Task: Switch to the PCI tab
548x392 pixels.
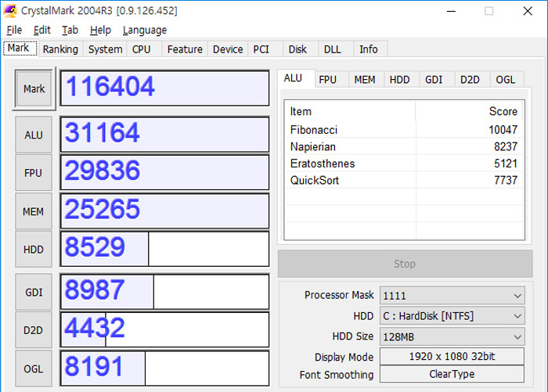Action: (x=261, y=49)
